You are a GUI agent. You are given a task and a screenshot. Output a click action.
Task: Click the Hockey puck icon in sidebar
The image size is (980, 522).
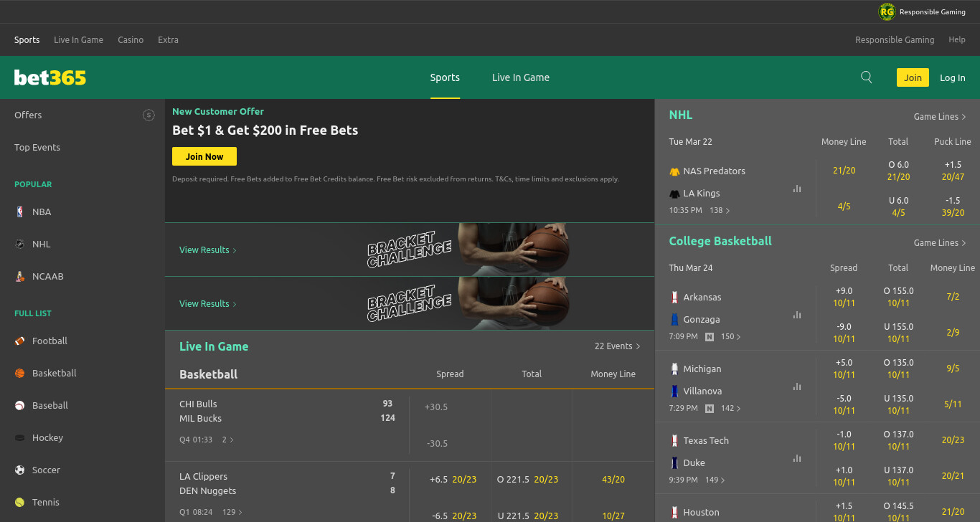point(19,437)
